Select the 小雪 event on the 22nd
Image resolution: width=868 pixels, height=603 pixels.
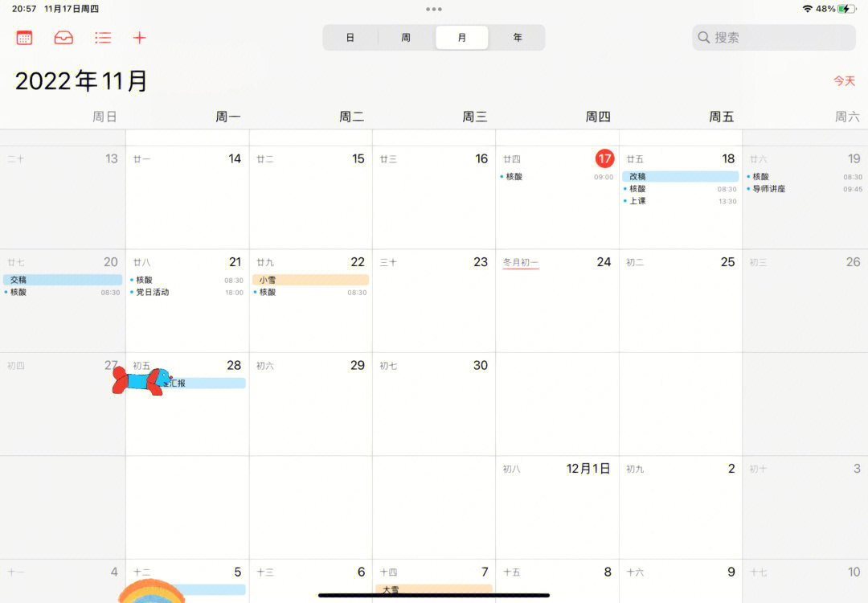coord(309,280)
